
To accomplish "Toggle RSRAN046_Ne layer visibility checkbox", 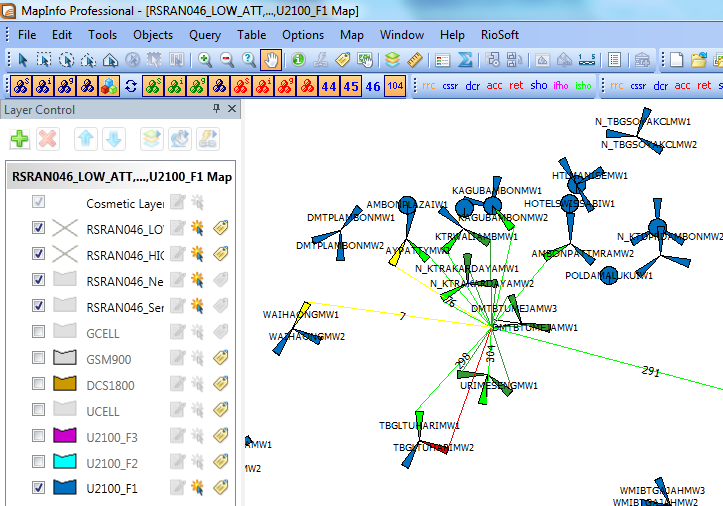I will [x=38, y=280].
